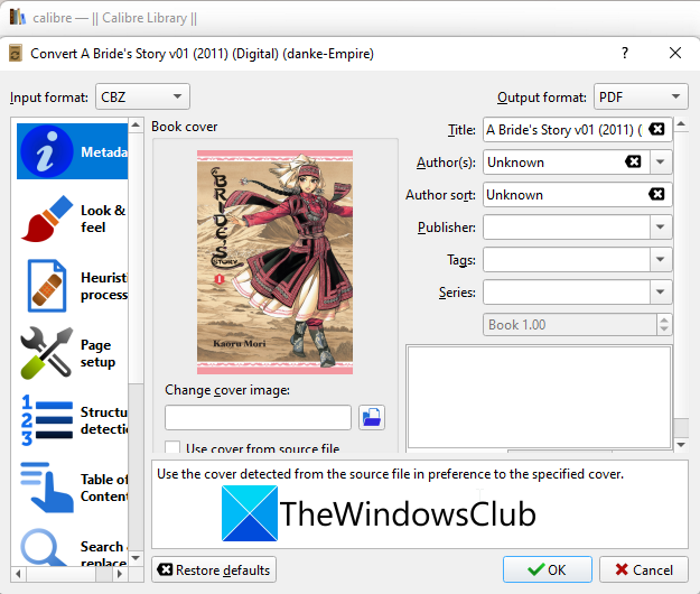
Task: Open the Search & replace section
Action: [x=72, y=548]
